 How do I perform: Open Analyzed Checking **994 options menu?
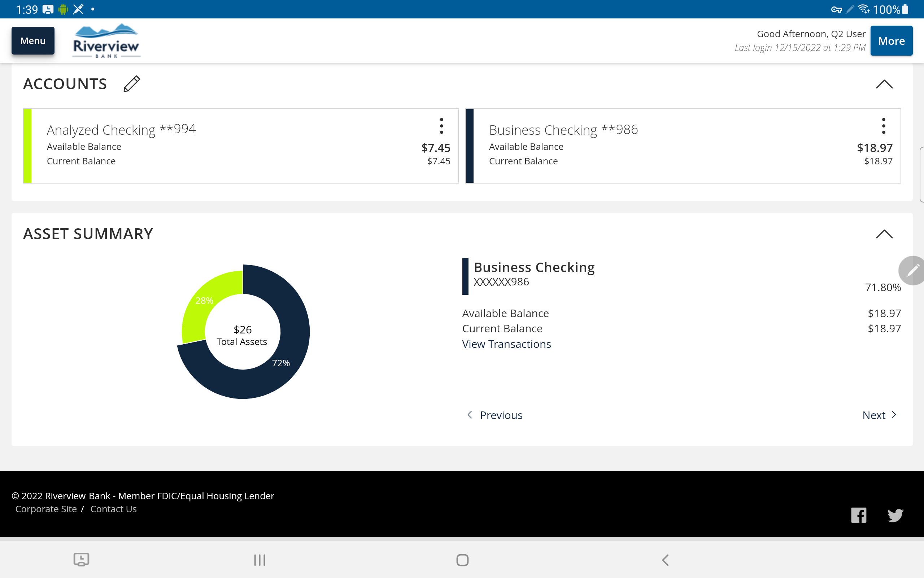click(x=441, y=126)
